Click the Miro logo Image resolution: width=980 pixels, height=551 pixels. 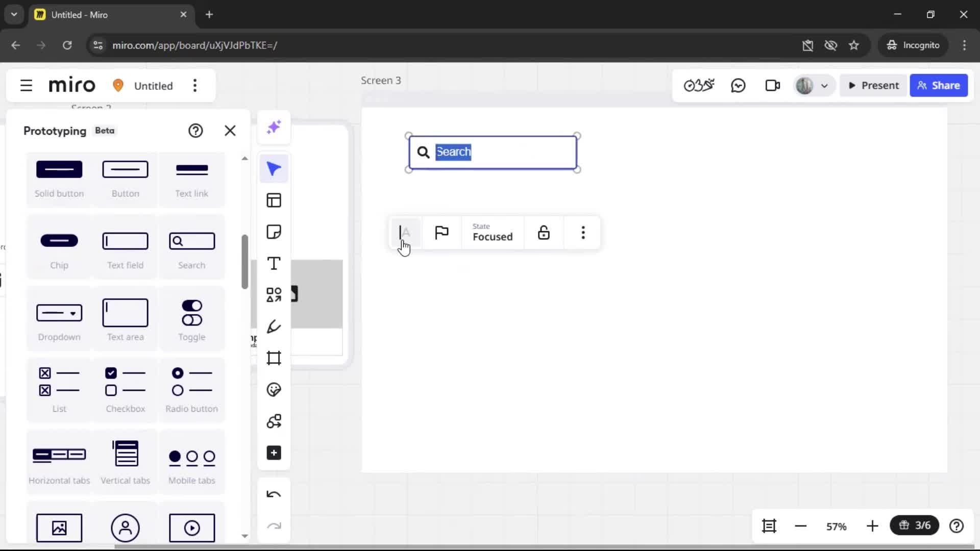coord(72,85)
